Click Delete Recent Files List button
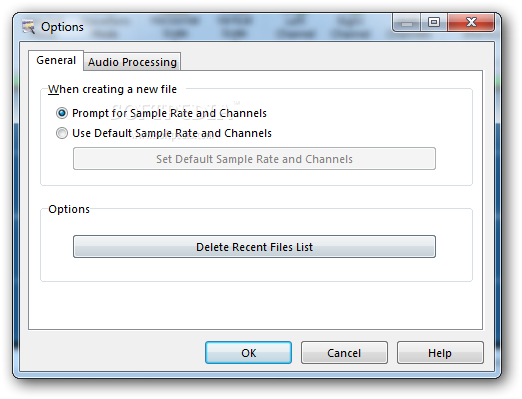 [254, 247]
